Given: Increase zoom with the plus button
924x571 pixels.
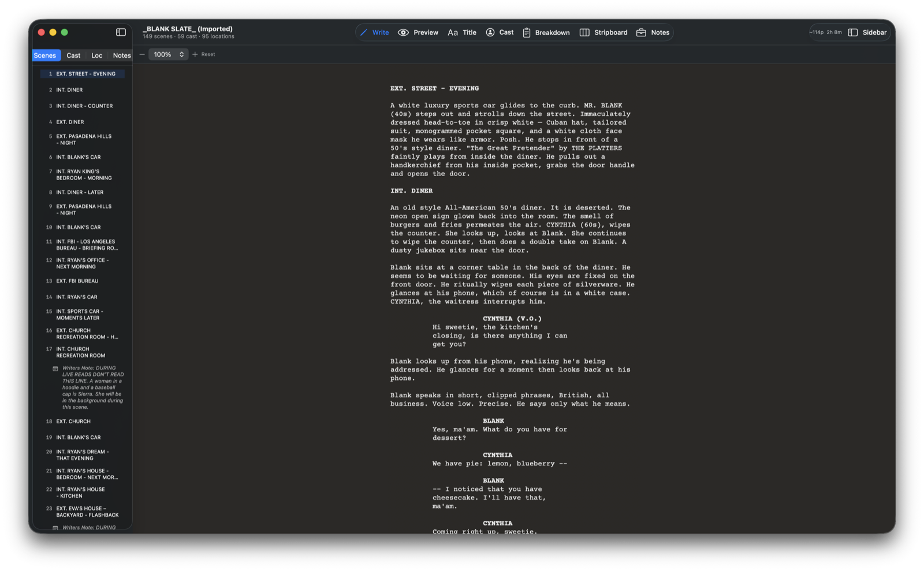Looking at the screenshot, I should (195, 54).
